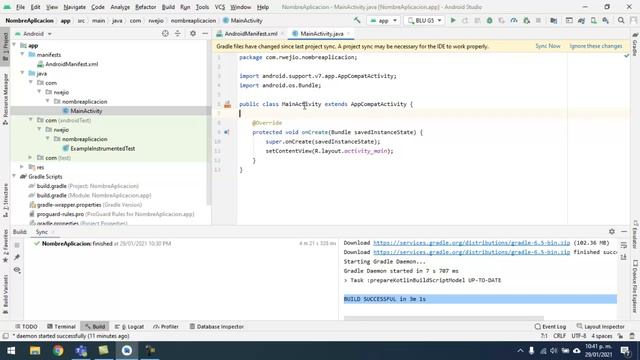The height and width of the screenshot is (360, 640).
Task: Open the Event Log button
Action: point(550,327)
